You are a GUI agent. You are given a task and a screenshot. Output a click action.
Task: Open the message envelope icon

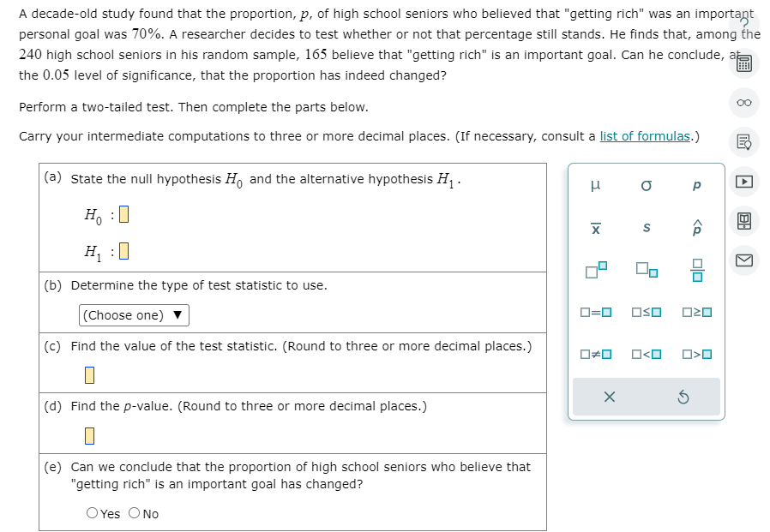[743, 261]
